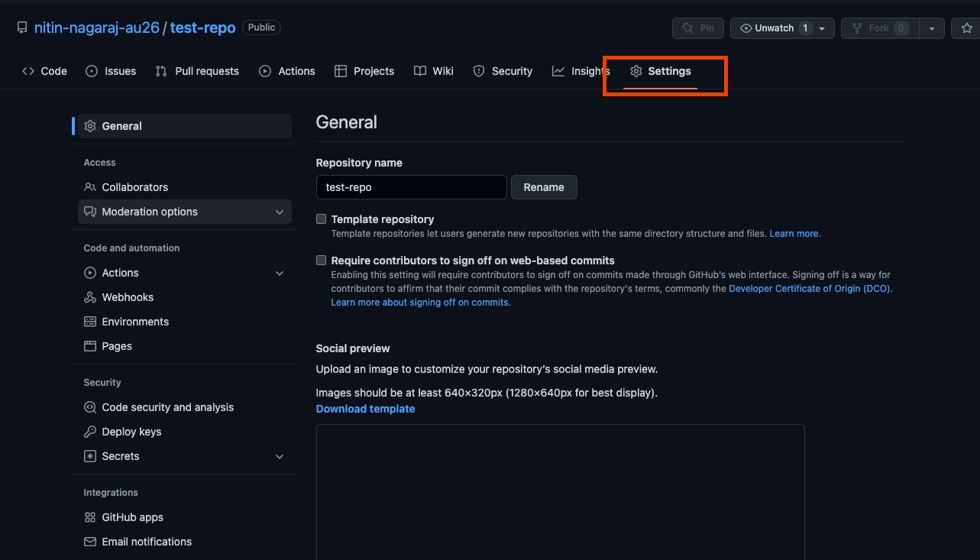This screenshot has width=980, height=560.
Task: Enable the Template repository checkbox
Action: (322, 219)
